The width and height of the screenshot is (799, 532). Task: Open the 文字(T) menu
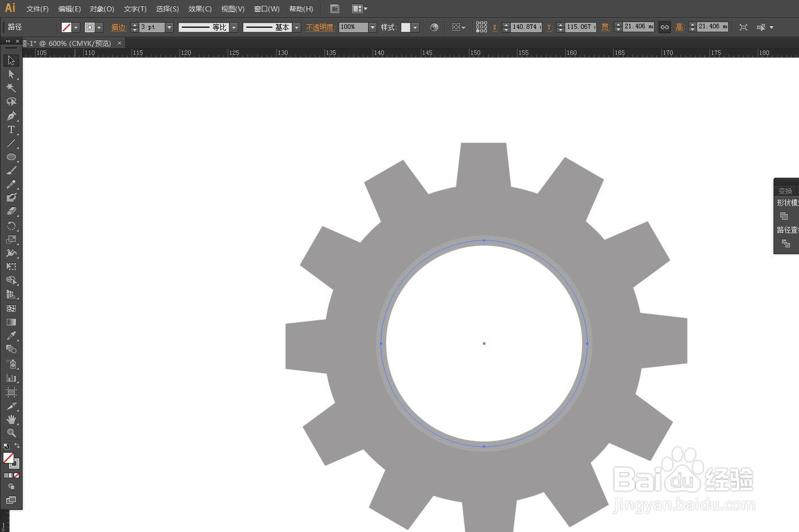[x=135, y=9]
